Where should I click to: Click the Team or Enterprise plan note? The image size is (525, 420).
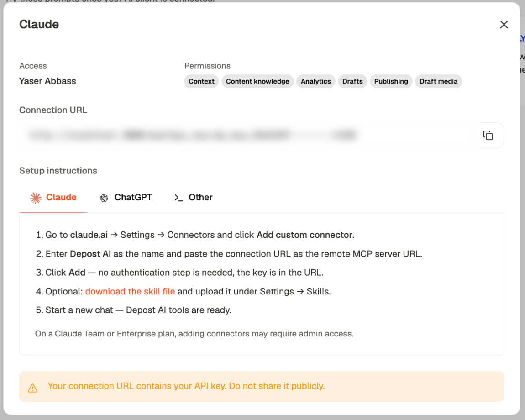pyautogui.click(x=194, y=334)
